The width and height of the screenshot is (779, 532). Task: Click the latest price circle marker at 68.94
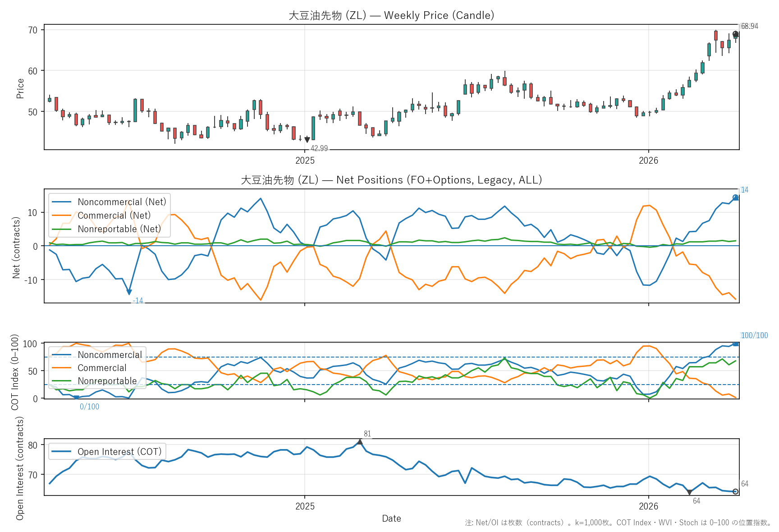[735, 34]
